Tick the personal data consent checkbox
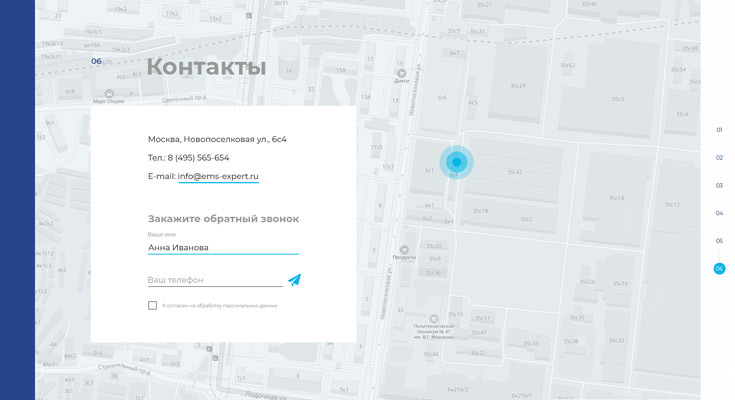The height and width of the screenshot is (400, 735). (x=152, y=305)
